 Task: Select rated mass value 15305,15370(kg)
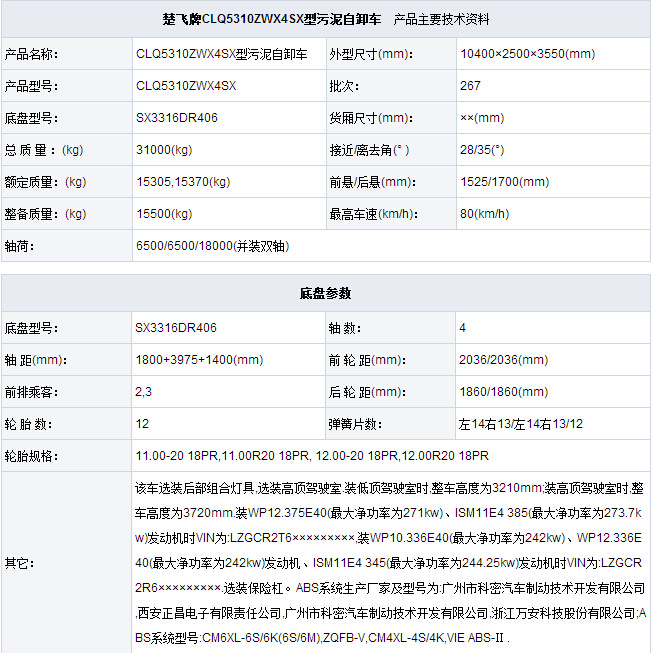click(183, 182)
